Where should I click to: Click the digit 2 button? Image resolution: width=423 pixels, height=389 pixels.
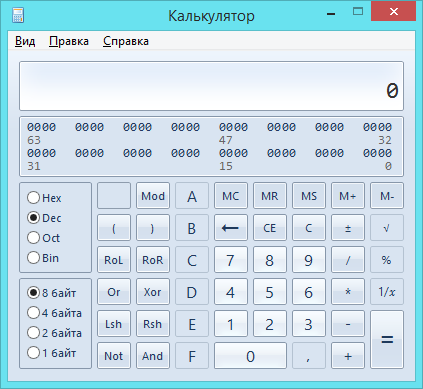coord(270,324)
